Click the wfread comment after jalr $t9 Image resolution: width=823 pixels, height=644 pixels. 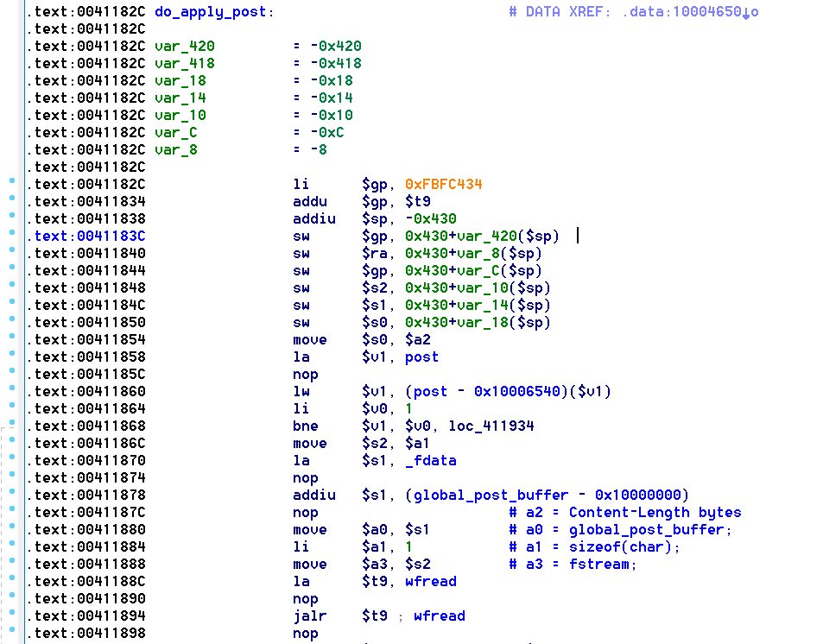(440, 616)
